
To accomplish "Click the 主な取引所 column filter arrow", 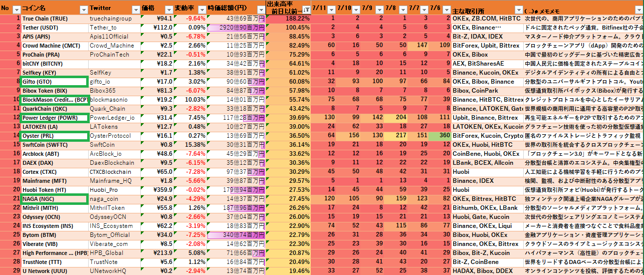I will pyautogui.click(x=517, y=10).
